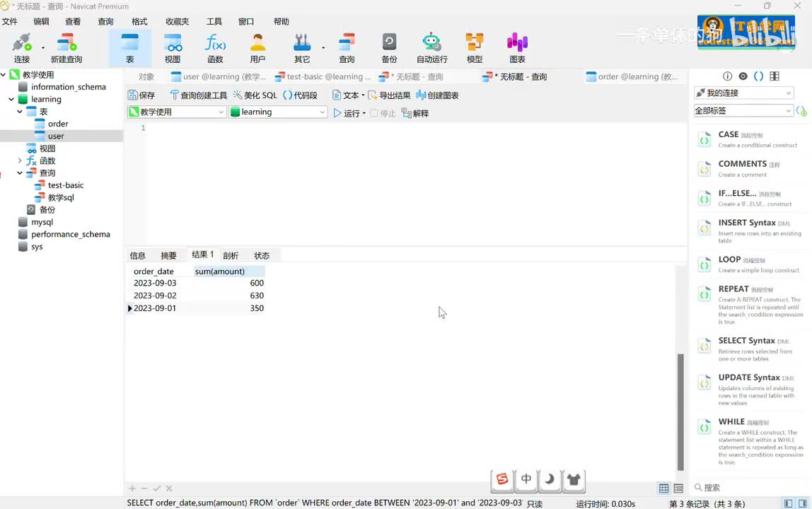Open the 模型 model toolbar icon
Screen dimensions: 812x509
tap(475, 47)
